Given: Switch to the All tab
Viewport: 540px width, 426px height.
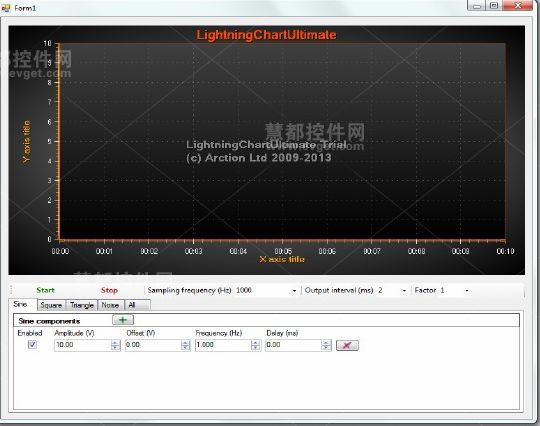Looking at the screenshot, I should click(137, 305).
